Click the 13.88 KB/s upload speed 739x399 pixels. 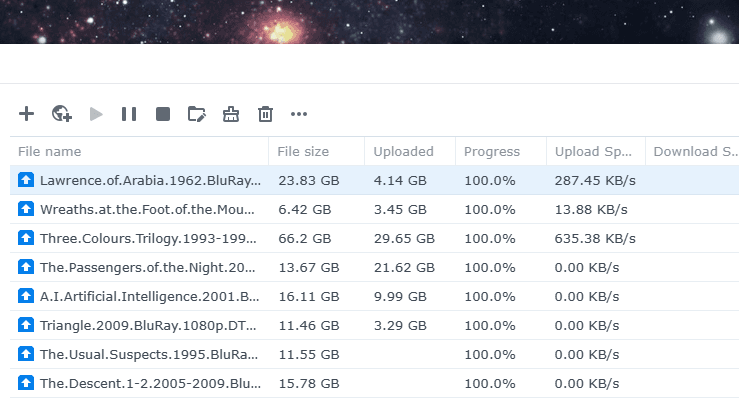pyautogui.click(x=591, y=210)
